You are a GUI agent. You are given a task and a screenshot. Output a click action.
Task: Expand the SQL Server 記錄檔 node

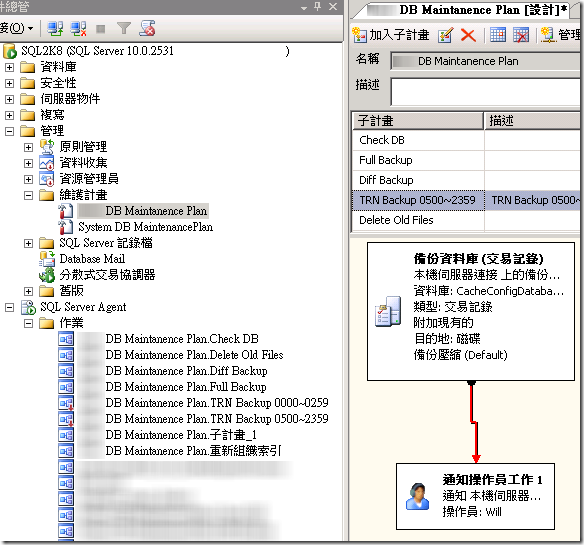(x=28, y=243)
